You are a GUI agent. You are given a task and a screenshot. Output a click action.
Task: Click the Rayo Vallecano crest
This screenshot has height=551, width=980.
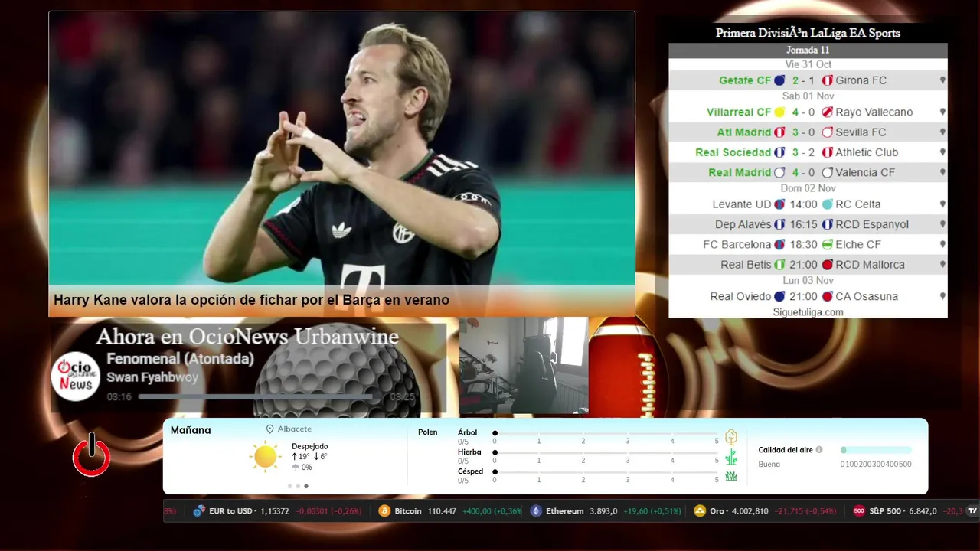(827, 112)
